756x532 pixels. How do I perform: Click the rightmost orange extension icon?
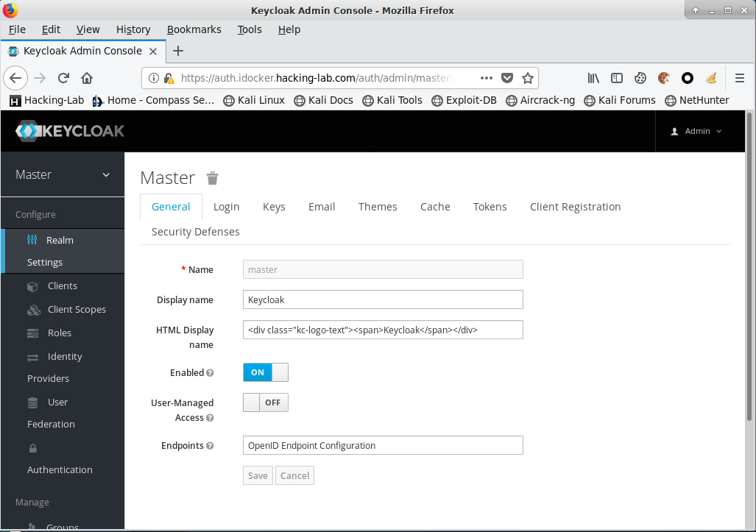click(x=711, y=78)
